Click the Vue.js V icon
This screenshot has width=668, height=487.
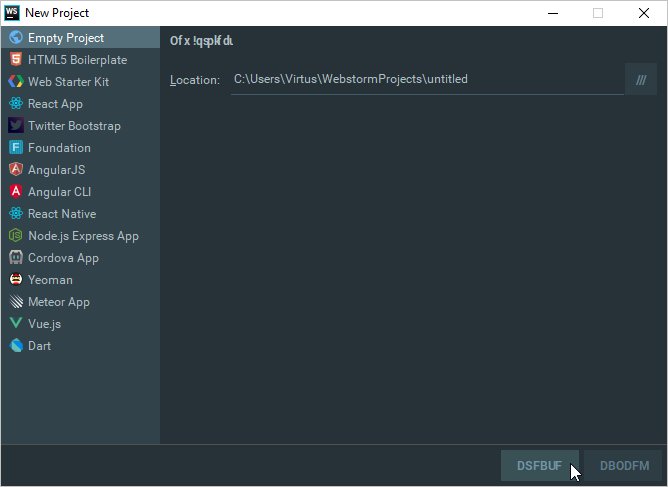click(16, 323)
